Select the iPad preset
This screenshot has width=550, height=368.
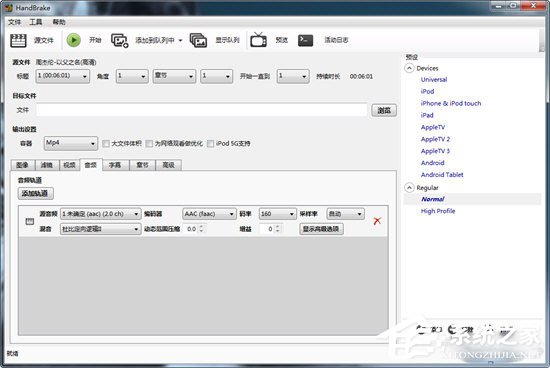(427, 115)
